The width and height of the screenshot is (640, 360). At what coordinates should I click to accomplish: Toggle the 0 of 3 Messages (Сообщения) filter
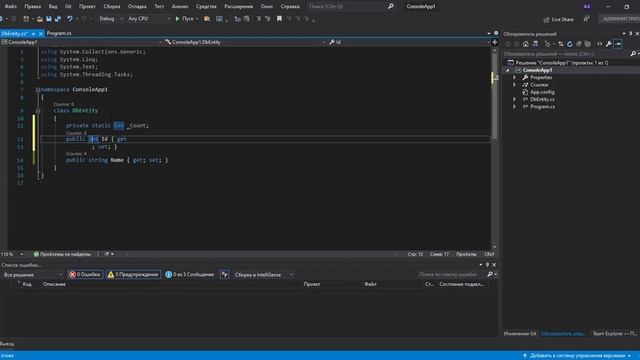[x=189, y=275]
